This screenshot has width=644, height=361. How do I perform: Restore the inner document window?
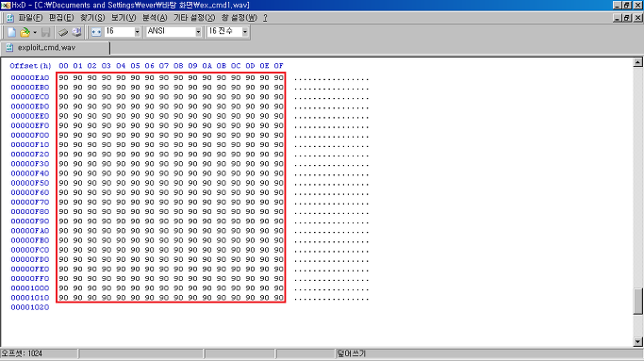(x=627, y=18)
